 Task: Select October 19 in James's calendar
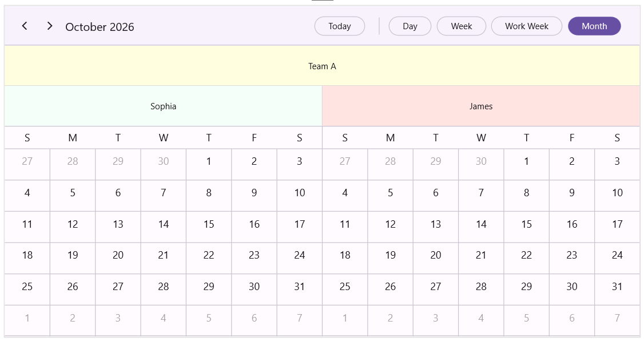(390, 258)
